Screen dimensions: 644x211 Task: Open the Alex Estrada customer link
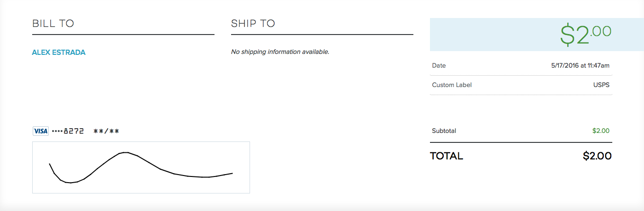pos(59,53)
